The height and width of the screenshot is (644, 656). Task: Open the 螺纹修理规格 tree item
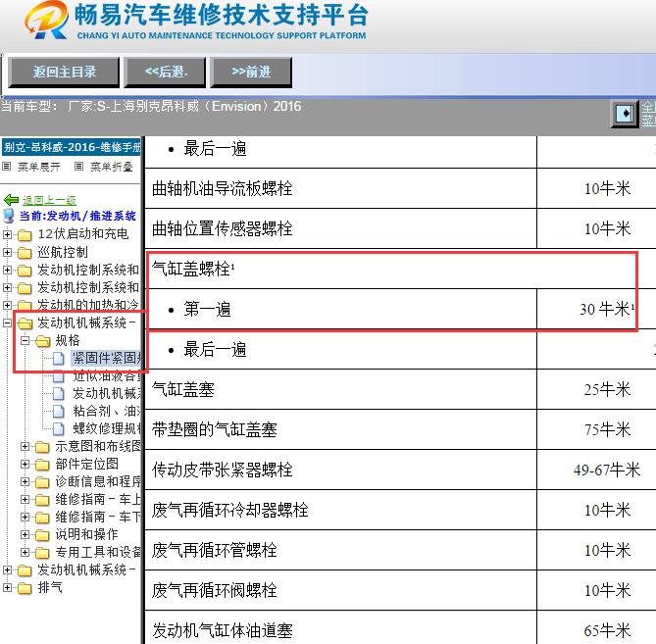pos(107,428)
